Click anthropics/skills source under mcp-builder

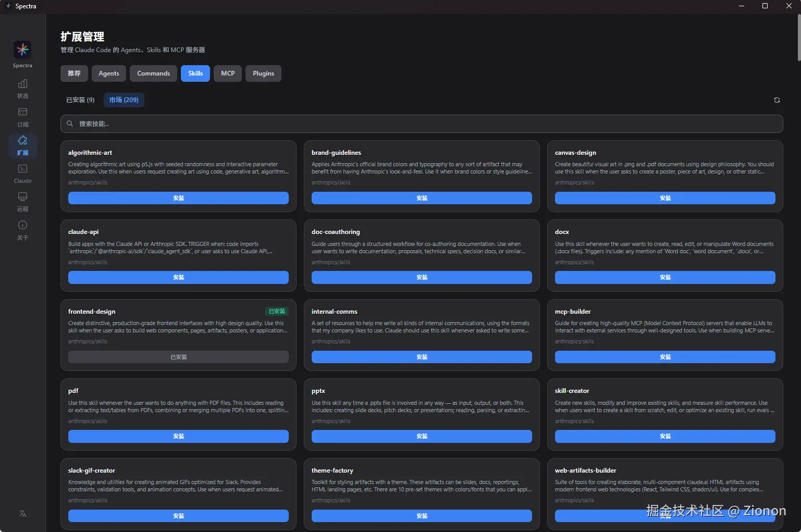point(574,341)
